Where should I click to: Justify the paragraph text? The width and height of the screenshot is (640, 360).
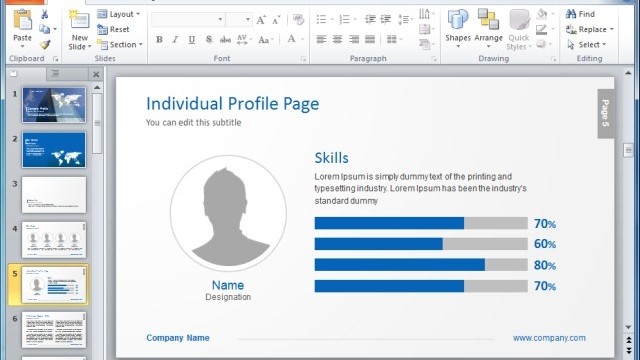[x=370, y=39]
